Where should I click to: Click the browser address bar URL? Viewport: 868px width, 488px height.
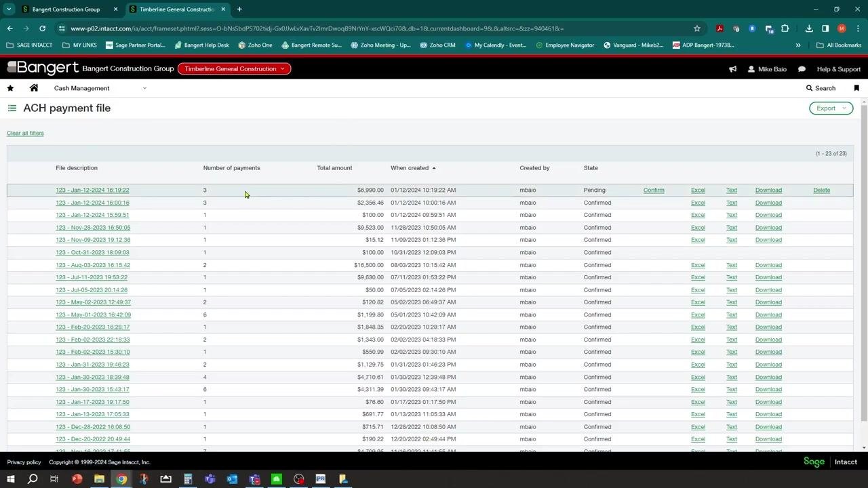click(317, 28)
